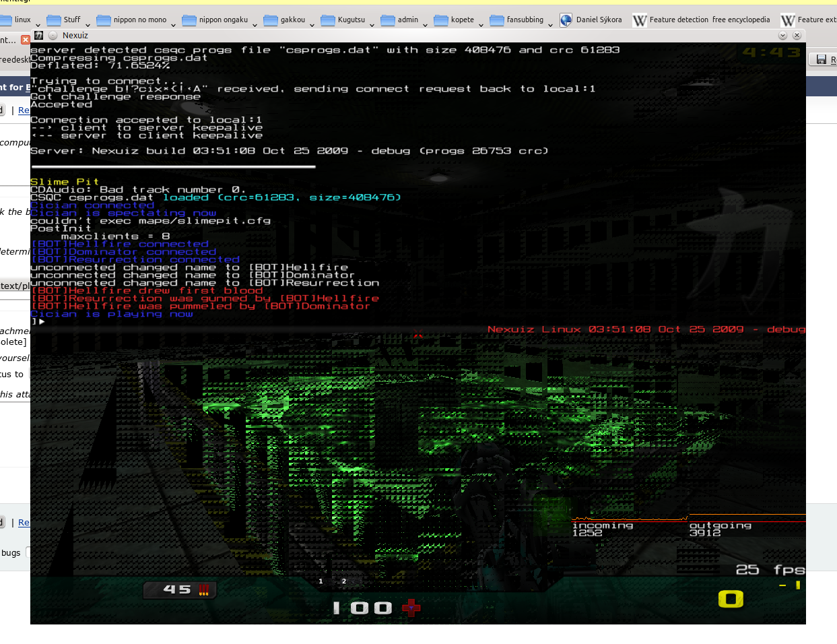Click the yellow 'Slime Pit' map name
Image resolution: width=837 pixels, height=644 pixels.
point(65,182)
